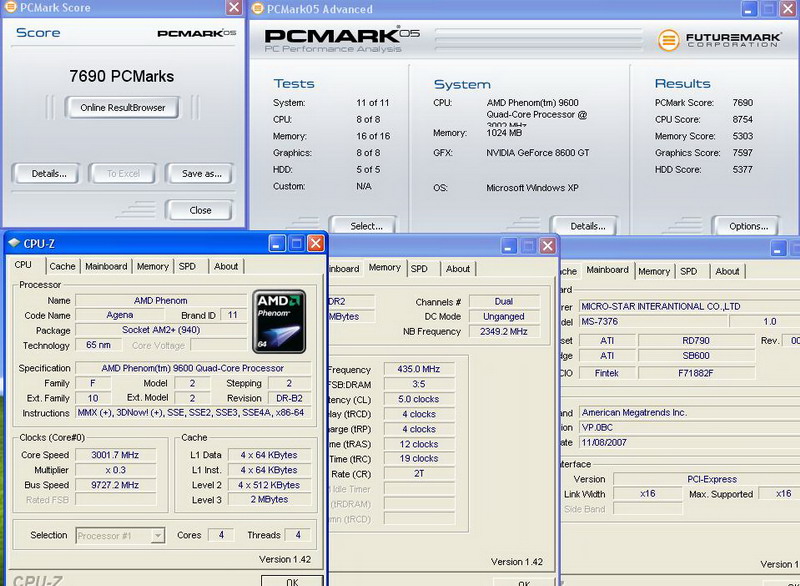Click the memory Frequency 435.0 MHz field
The width and height of the screenshot is (800, 586).
(x=418, y=369)
